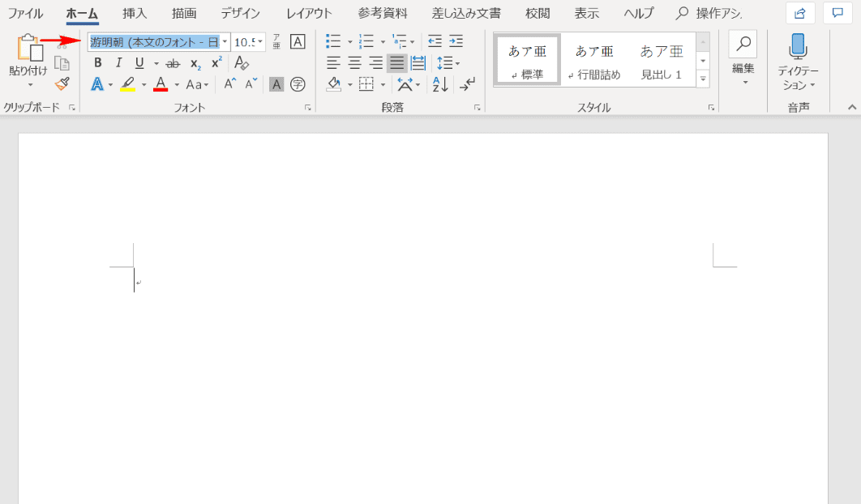The height and width of the screenshot is (504, 861).
Task: Start ディクテーション dictation
Action: tap(798, 61)
